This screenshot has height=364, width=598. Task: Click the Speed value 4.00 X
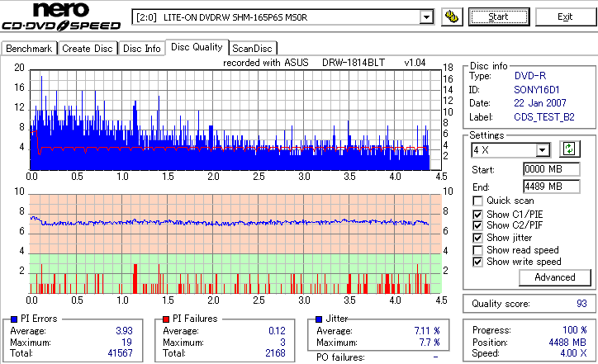point(573,353)
